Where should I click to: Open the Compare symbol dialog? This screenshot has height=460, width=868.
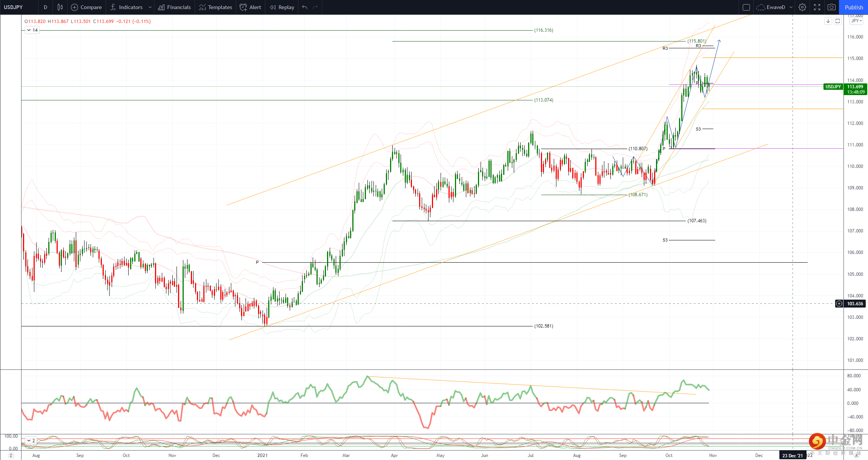point(86,7)
